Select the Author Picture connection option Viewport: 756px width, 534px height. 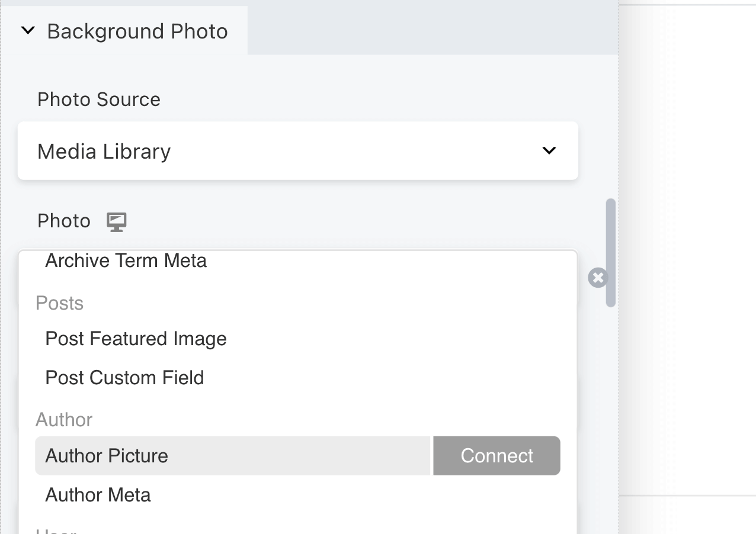pos(106,456)
